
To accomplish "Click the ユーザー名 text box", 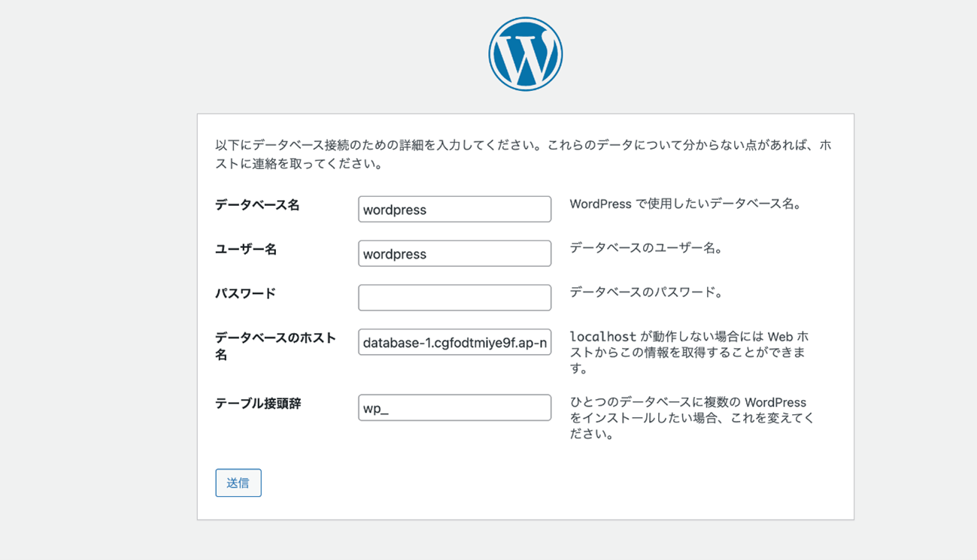I will click(x=454, y=254).
